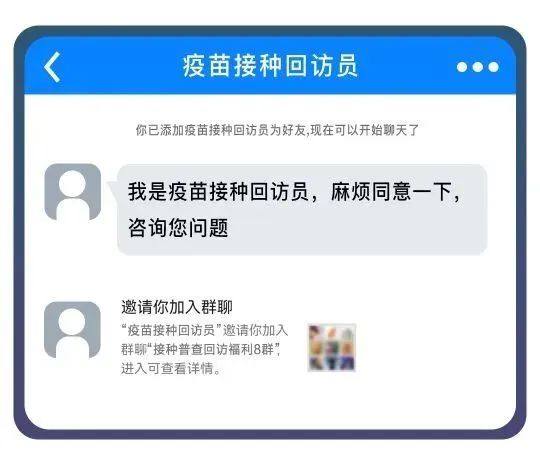Open the blurred group chat thumbnail
This screenshot has width=540, height=462.
pyautogui.click(x=332, y=348)
